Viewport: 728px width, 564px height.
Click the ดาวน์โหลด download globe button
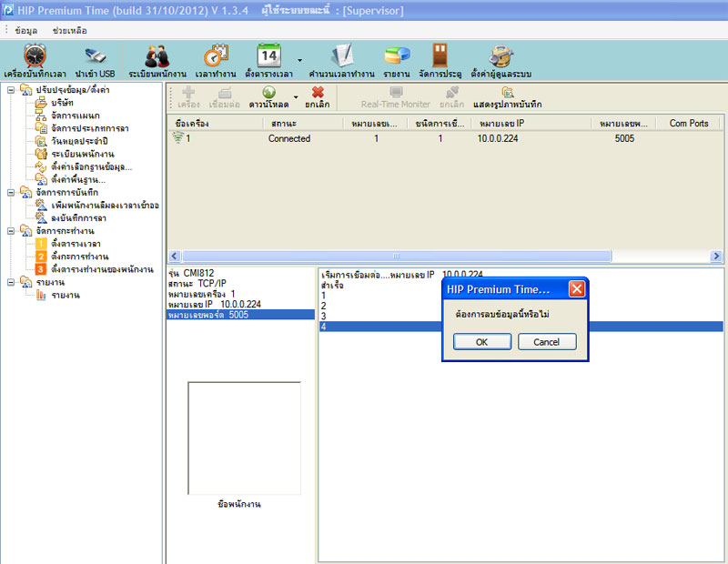coord(268,98)
